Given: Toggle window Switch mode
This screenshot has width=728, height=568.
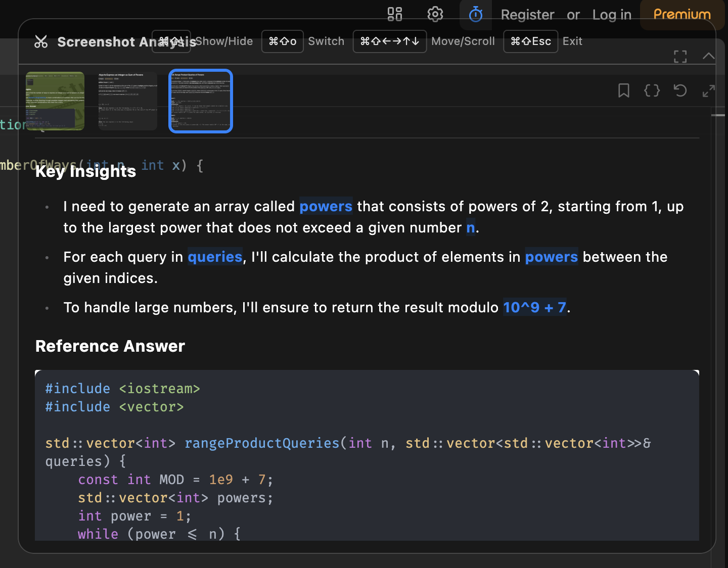Looking at the screenshot, I should [326, 41].
